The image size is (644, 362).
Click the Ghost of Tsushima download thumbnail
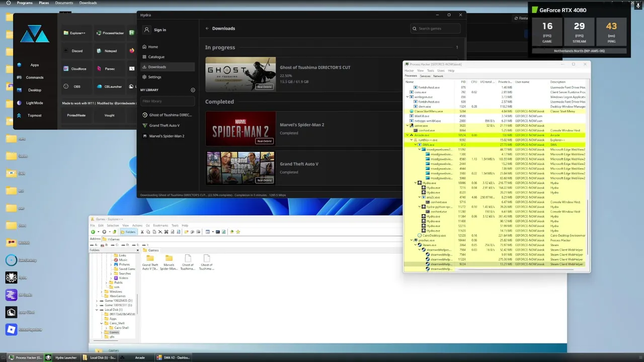click(240, 74)
